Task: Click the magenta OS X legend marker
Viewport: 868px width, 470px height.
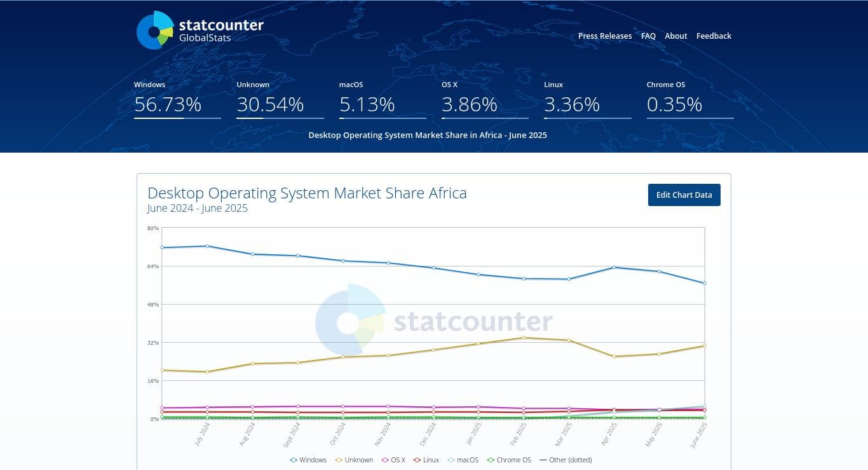Action: coord(385,460)
